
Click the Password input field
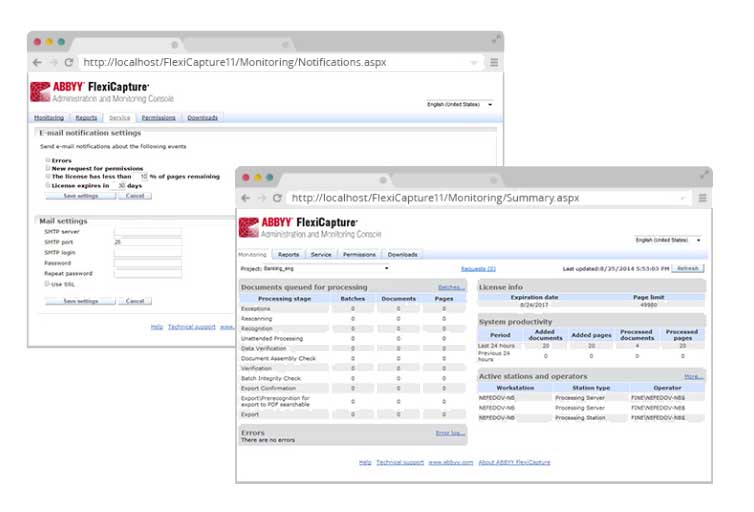click(x=148, y=263)
